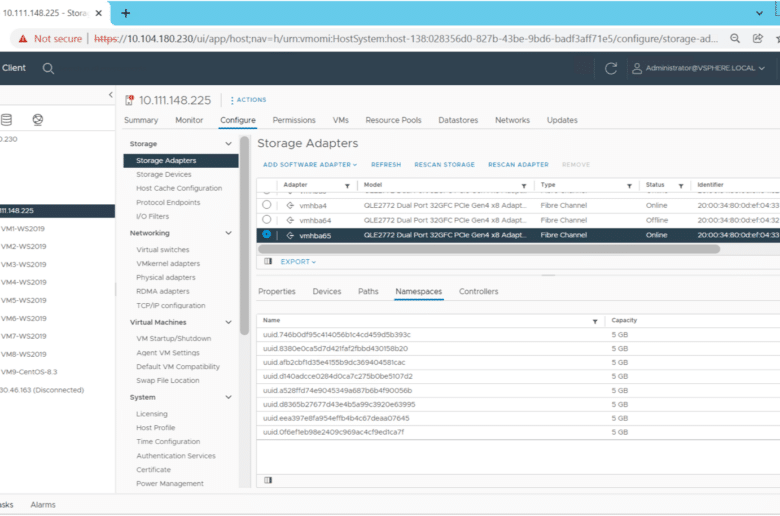Click namespace uuid.746b0df95c414056b1c4cd459d5b393c
The height and width of the screenshot is (516, 780).
(337, 335)
